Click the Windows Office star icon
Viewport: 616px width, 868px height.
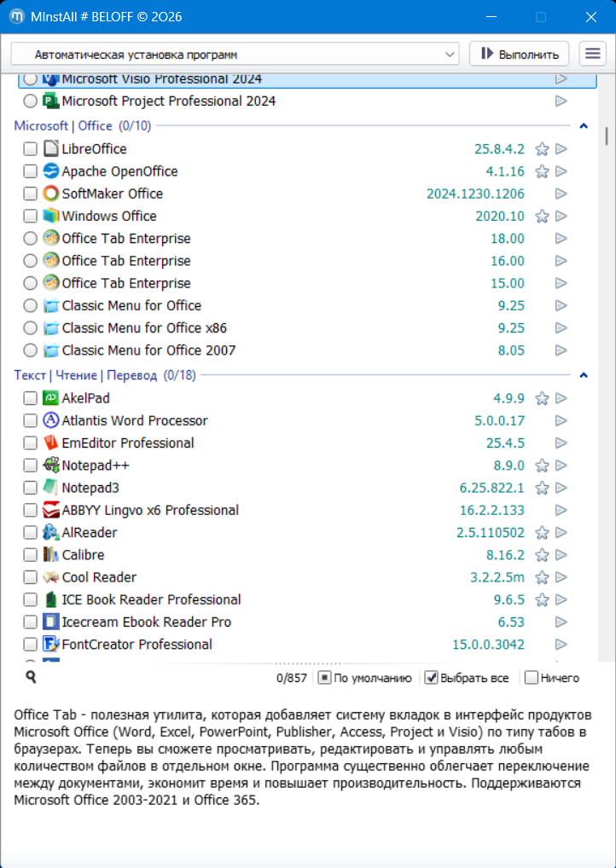[x=542, y=217]
